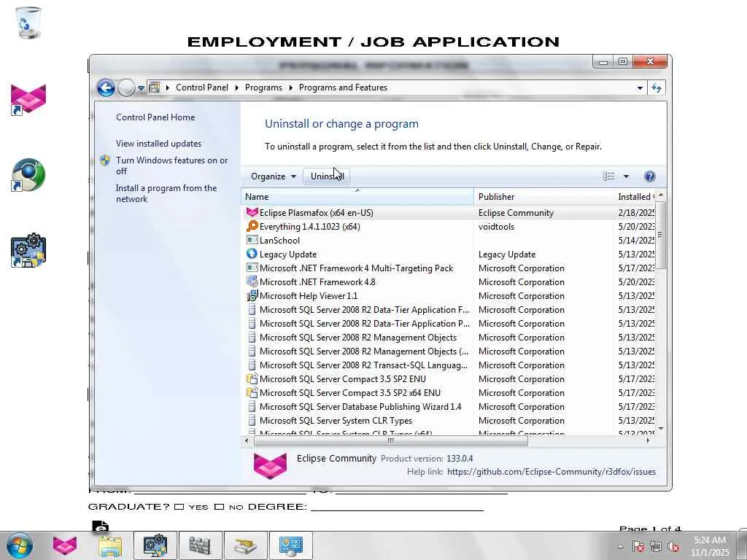Screen dimensions: 747x560
Task: Click the horizontal scrollbar thumb of the list
Action: click(x=391, y=440)
